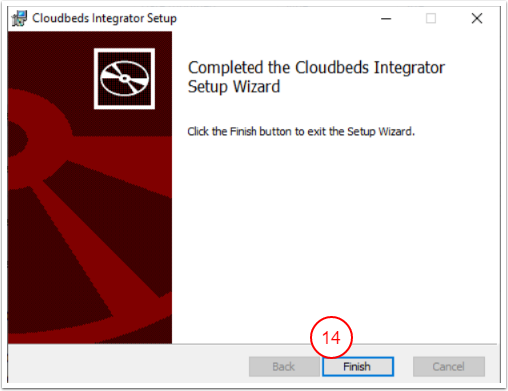Screen dimensions: 508x391
Task: Open the installer icon system menu
Action: pyautogui.click(x=19, y=18)
